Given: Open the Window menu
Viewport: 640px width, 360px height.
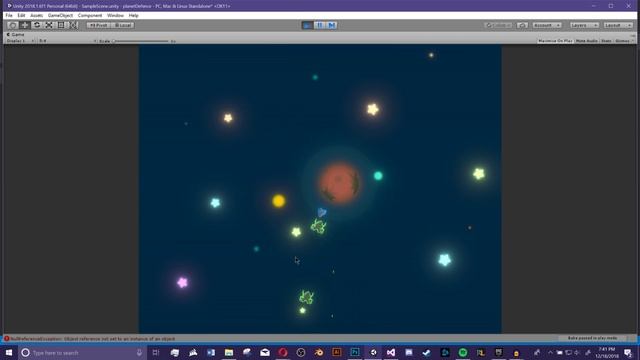Looking at the screenshot, I should [115, 16].
